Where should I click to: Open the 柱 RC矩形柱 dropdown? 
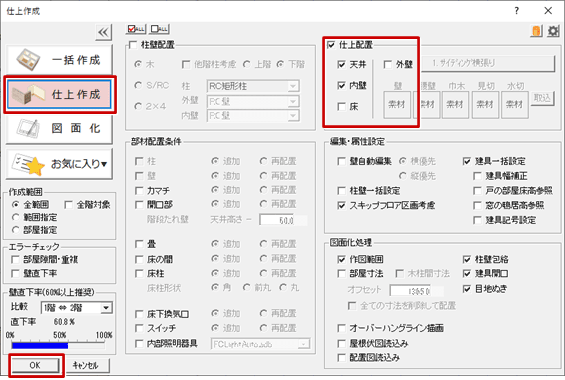tap(253, 86)
